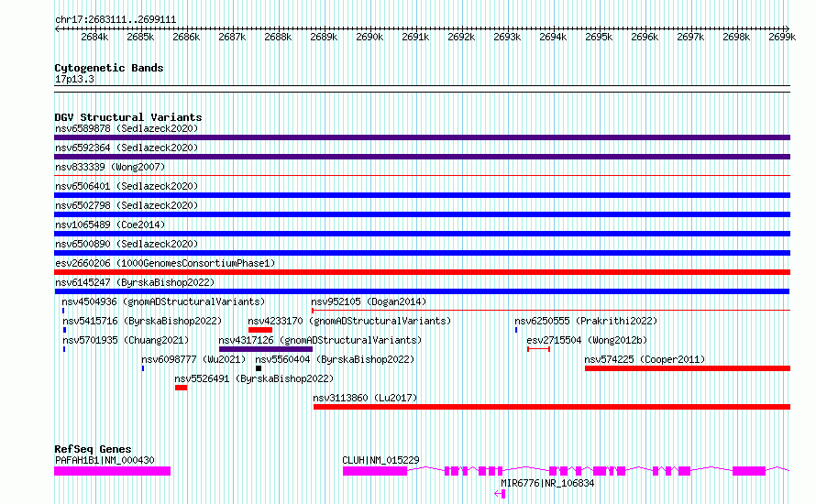Click the blue nsv6098777 variant marker

(x=143, y=368)
